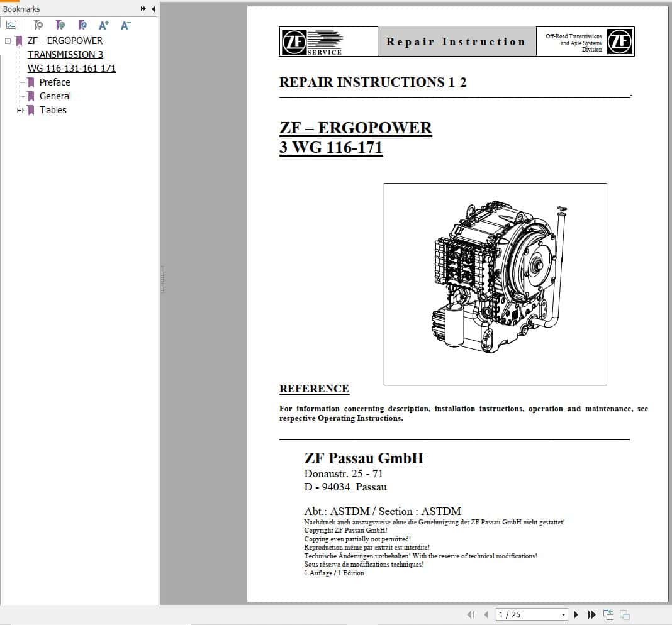Expand the Tables bookmark node
Image resolution: width=672 pixels, height=625 pixels.
click(x=20, y=110)
